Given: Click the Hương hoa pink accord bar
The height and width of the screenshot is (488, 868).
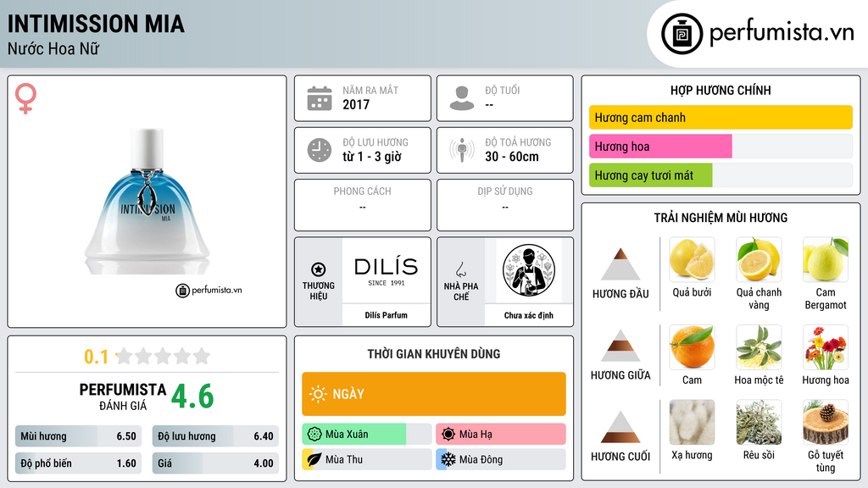Looking at the screenshot, I should (660, 146).
